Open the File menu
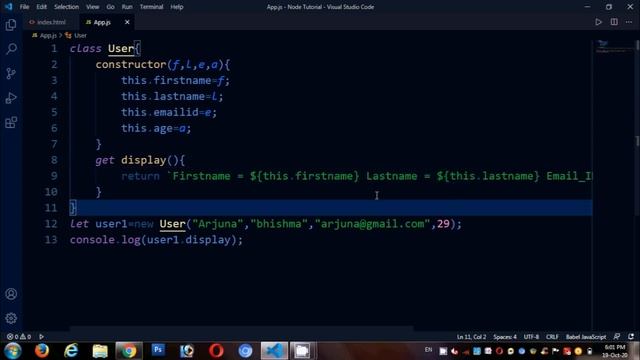The height and width of the screenshot is (360, 640). (x=24, y=7)
